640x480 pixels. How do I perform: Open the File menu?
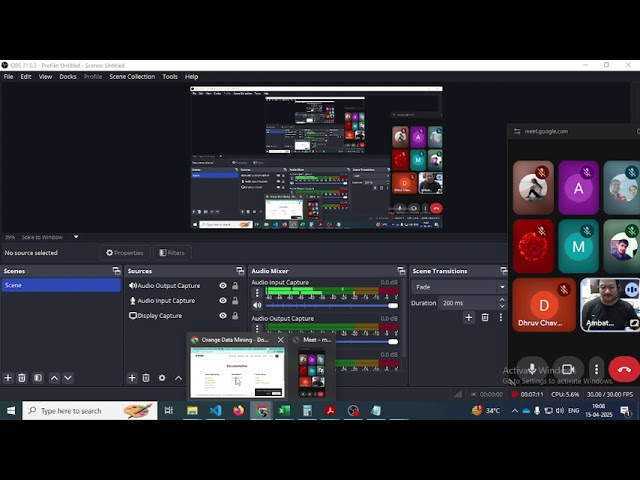coord(9,77)
